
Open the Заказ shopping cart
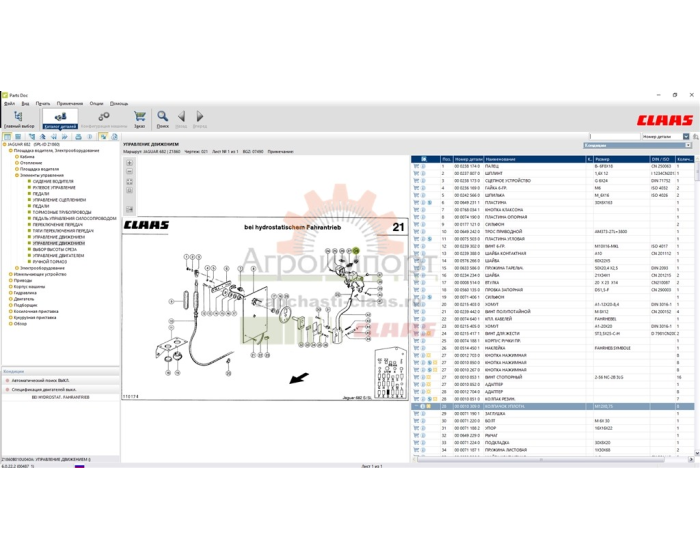coord(140,120)
